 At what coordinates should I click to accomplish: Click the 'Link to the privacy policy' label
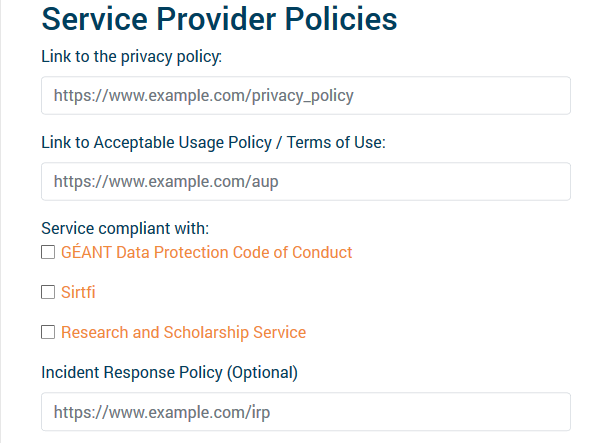click(x=131, y=57)
